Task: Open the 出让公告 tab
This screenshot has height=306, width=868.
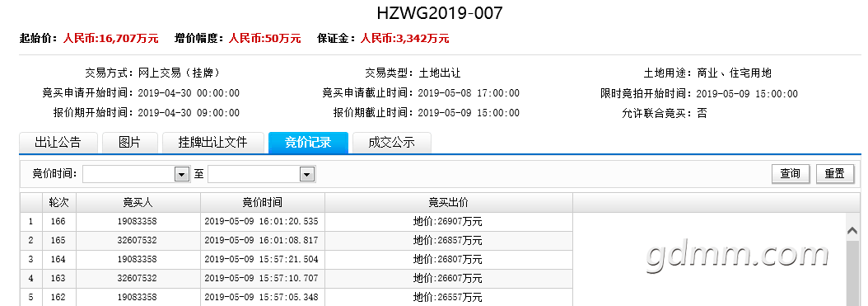Action: [58, 143]
